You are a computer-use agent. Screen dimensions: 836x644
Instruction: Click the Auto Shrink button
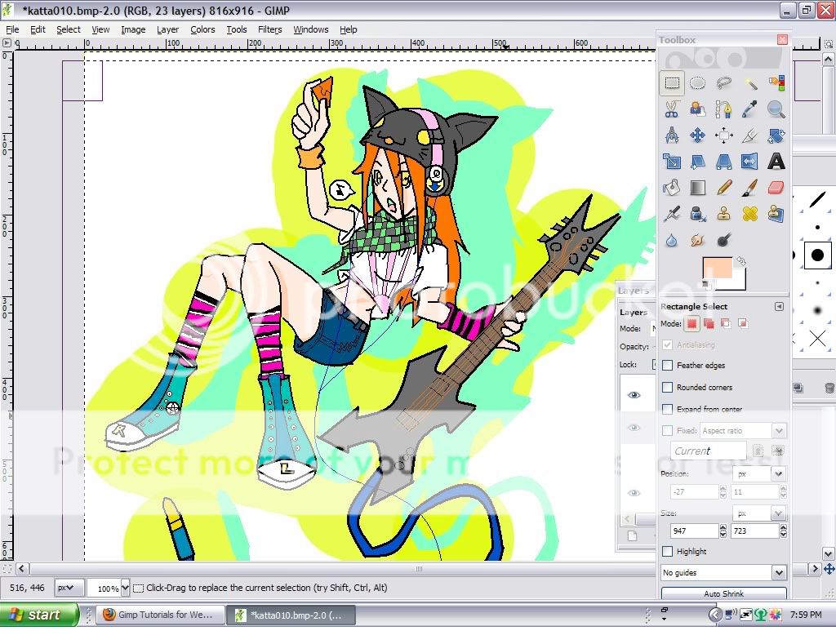coord(723,593)
